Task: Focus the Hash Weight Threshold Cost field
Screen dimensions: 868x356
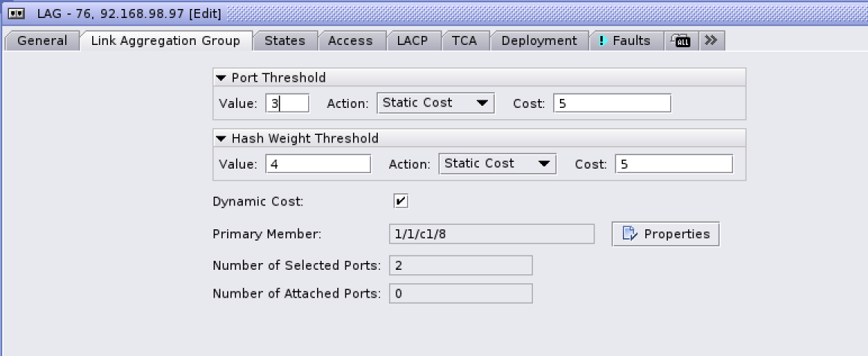Action: click(673, 164)
